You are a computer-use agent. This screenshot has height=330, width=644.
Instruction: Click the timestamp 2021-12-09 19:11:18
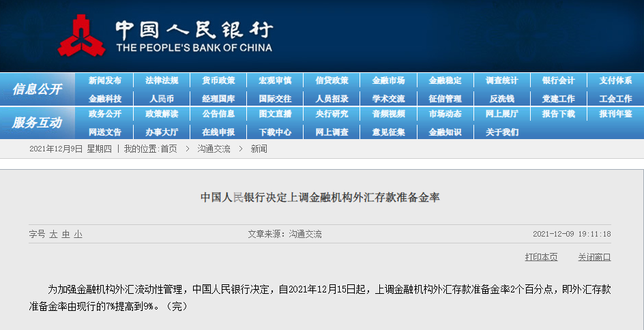point(572,235)
